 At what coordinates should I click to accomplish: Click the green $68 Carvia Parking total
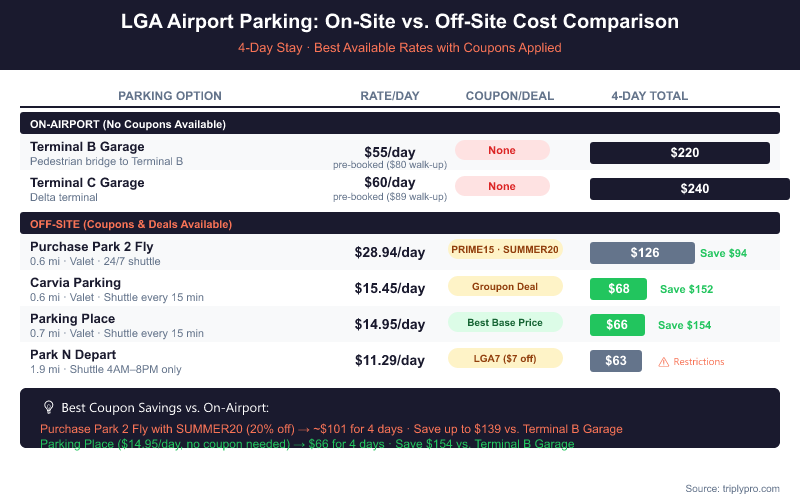click(x=618, y=289)
